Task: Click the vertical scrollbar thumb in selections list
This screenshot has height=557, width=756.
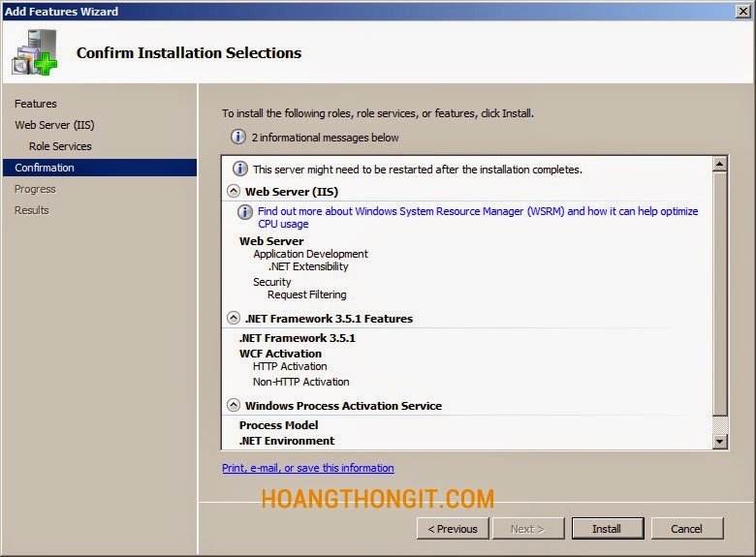Action: [720, 294]
